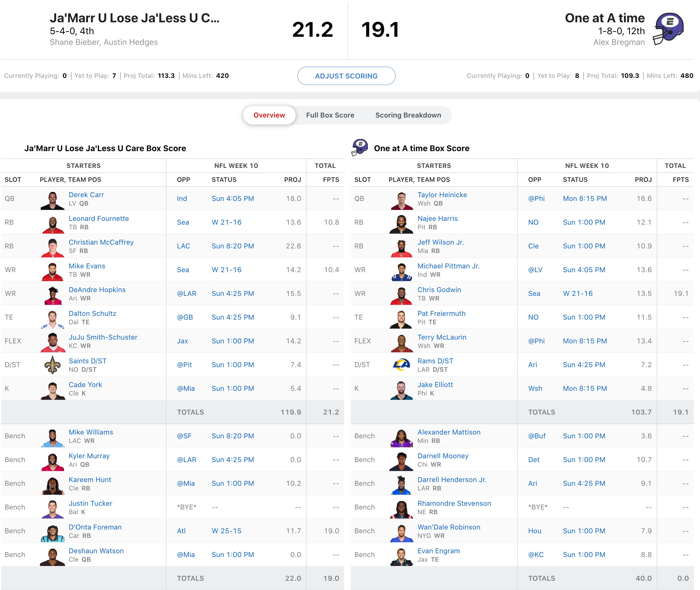Image resolution: width=700 pixels, height=590 pixels.
Task: Click the @LAR opponent link for DeAndre Hopkins
Action: [186, 293]
